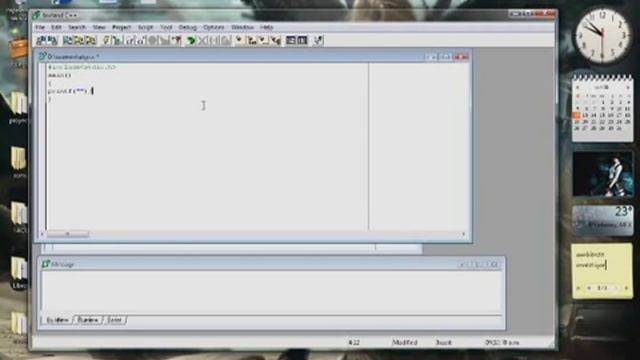Click the printf line in the code editor

pos(70,91)
